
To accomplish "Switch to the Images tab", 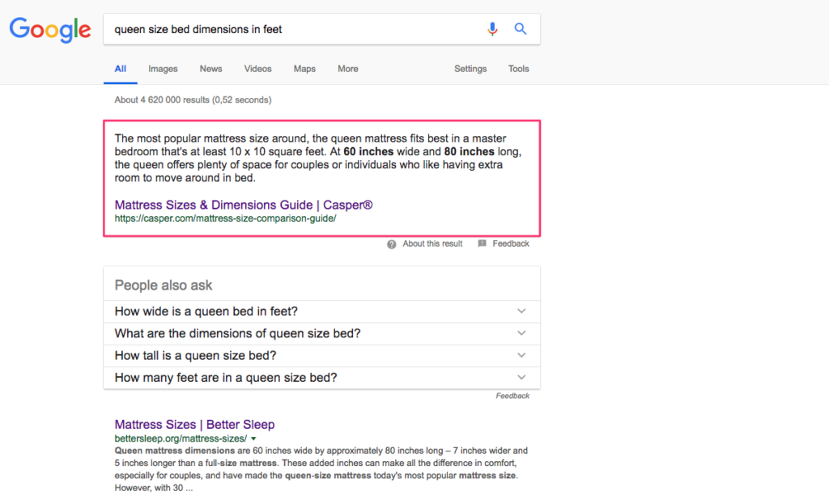I will tap(163, 69).
